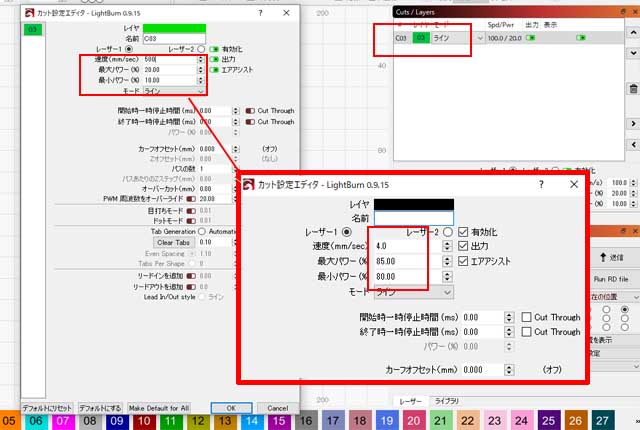Switch to ライブラリ tab
This screenshot has height=430, width=640.
[447, 401]
